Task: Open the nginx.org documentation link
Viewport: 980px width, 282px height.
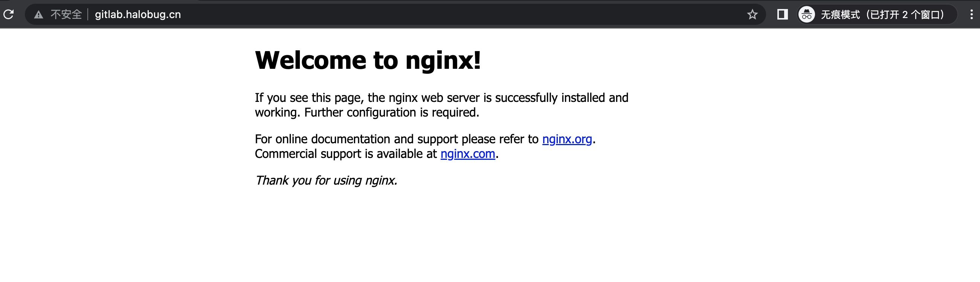Action: [x=567, y=139]
